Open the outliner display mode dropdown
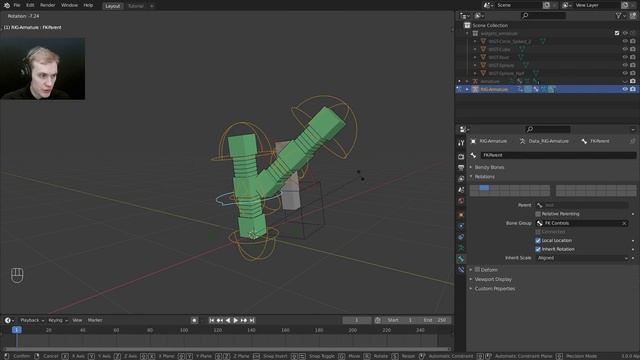This screenshot has width=640, height=360. point(464,16)
